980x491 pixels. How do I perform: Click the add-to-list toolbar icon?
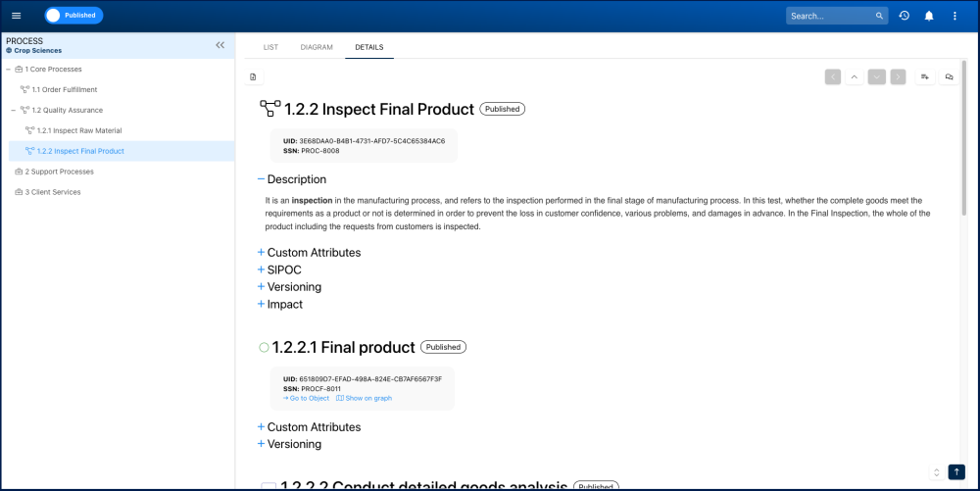(x=924, y=76)
